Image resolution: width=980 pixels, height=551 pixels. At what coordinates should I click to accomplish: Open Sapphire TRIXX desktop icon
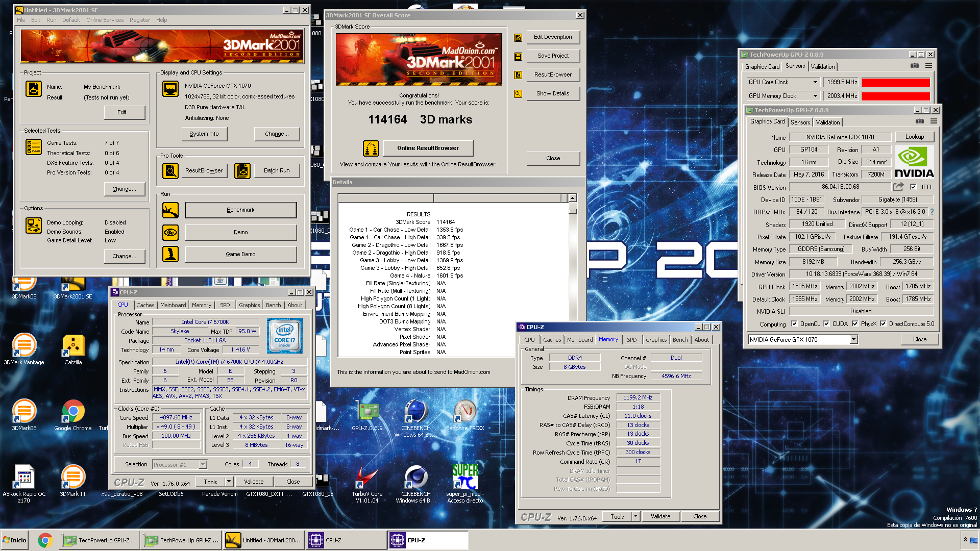point(465,415)
